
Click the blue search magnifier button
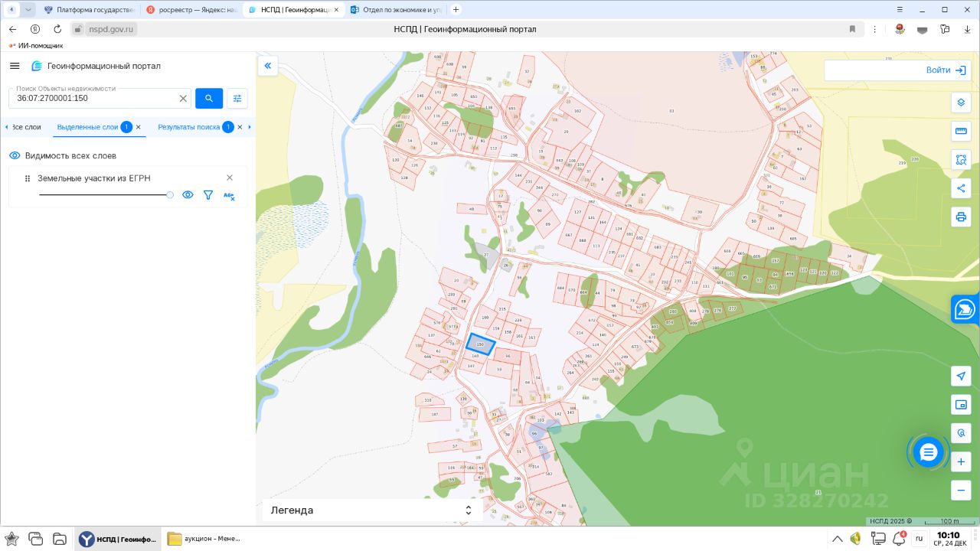(x=209, y=98)
